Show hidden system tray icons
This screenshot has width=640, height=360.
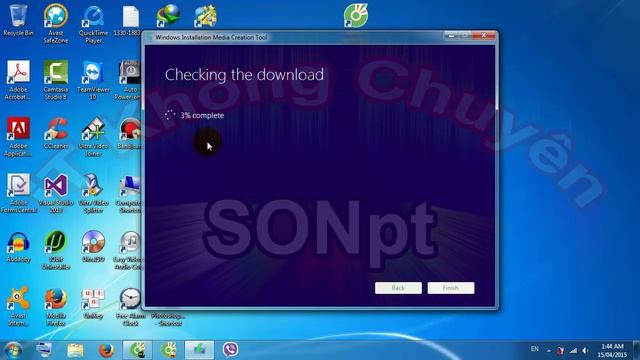pos(548,350)
